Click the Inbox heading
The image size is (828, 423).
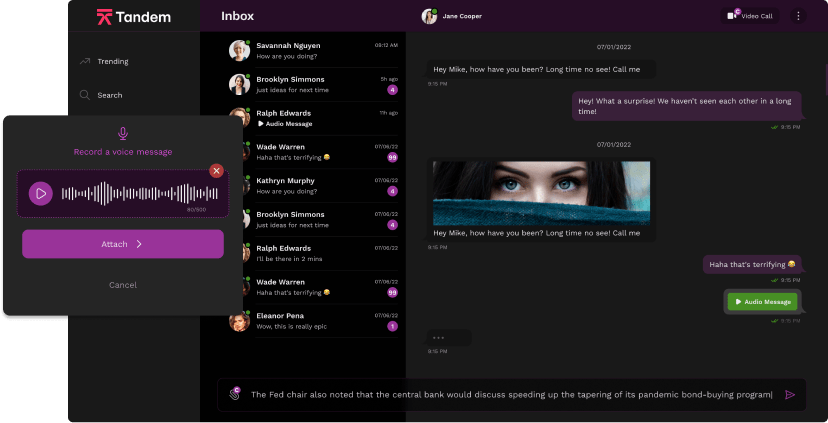coord(238,16)
